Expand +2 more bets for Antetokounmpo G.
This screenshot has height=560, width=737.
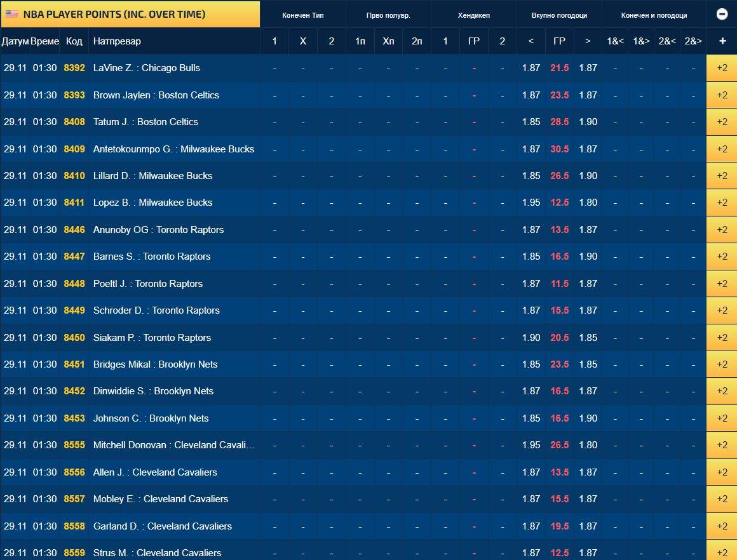point(722,149)
